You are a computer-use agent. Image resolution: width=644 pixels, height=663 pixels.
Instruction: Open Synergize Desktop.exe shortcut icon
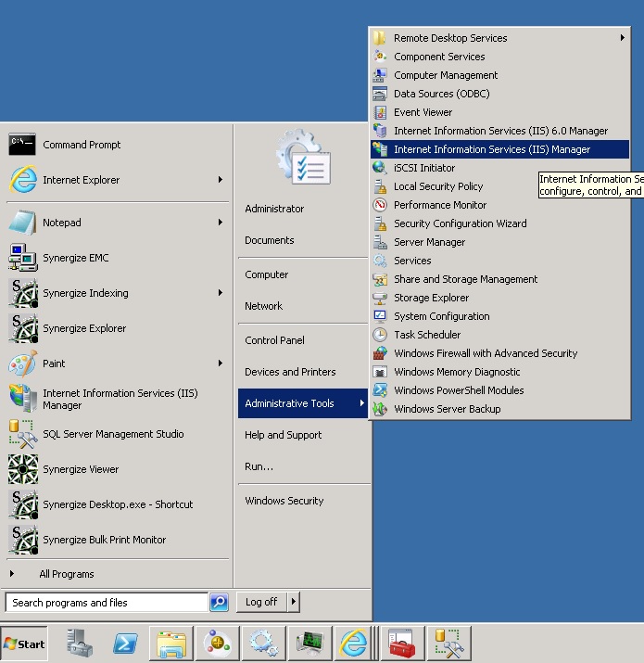tap(23, 504)
